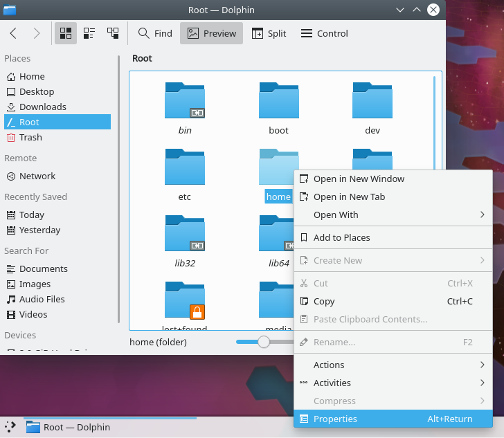Choose Copy from context menu
This screenshot has width=504, height=438.
pos(393,301)
